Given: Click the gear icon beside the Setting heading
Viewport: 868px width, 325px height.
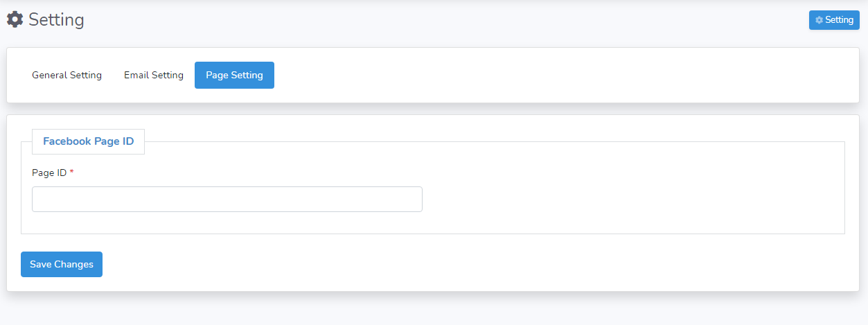Looking at the screenshot, I should click(x=15, y=19).
